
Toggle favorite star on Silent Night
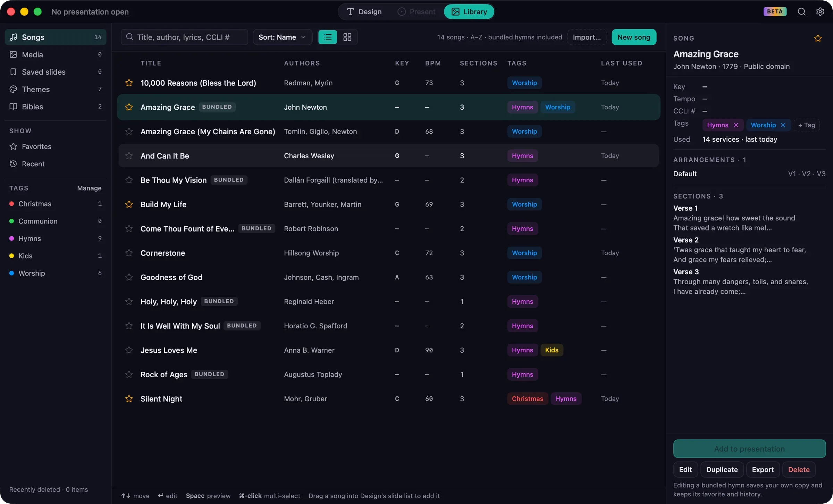(129, 399)
